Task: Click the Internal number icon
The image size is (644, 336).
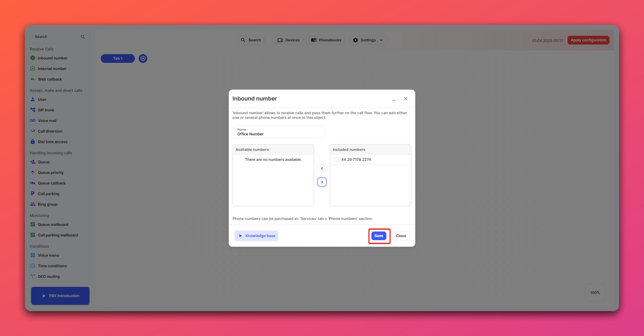Action: [33, 68]
